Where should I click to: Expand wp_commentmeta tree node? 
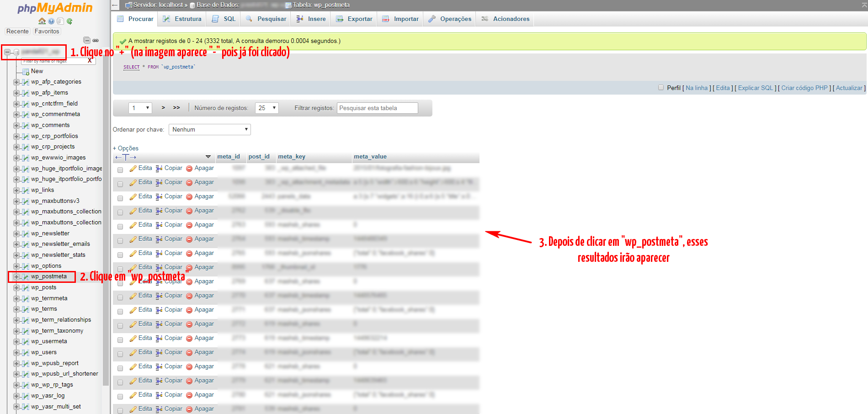tap(16, 115)
